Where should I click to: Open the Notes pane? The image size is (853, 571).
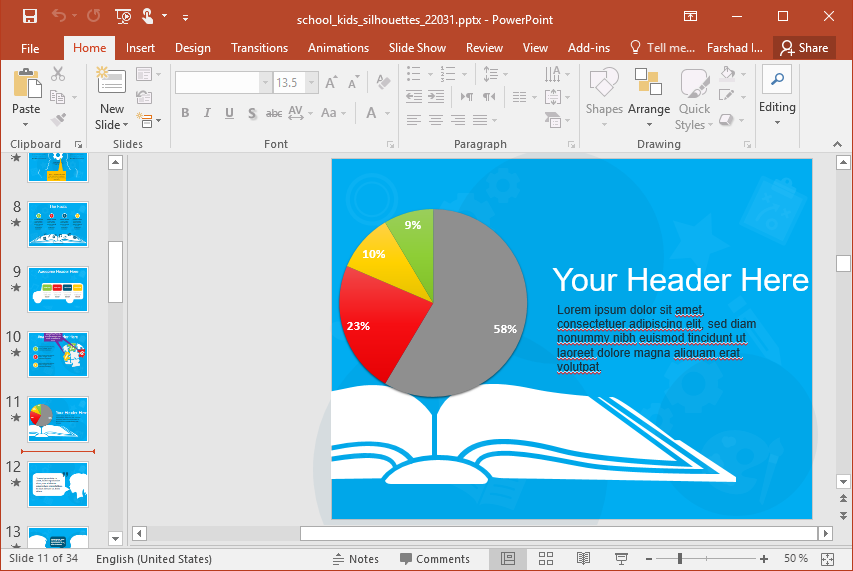point(356,558)
